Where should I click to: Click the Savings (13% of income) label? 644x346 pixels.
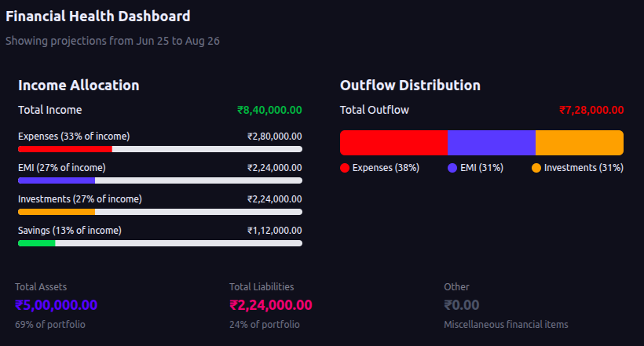[70, 231]
